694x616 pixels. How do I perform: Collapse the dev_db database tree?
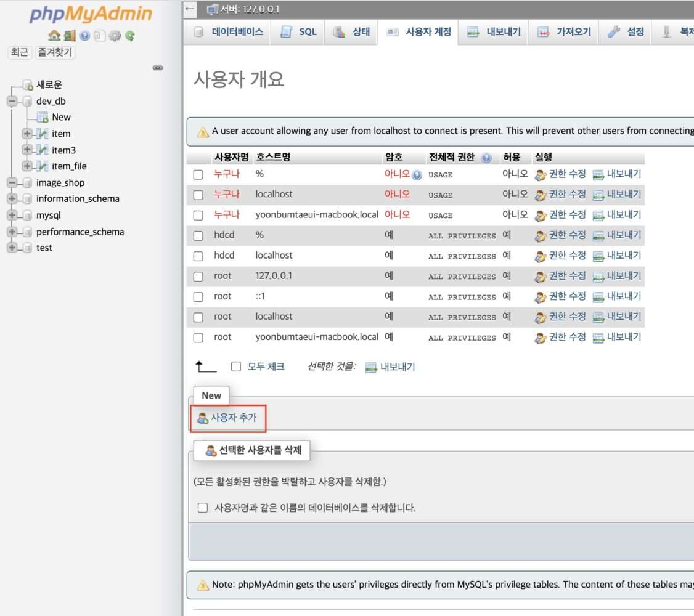pos(12,101)
